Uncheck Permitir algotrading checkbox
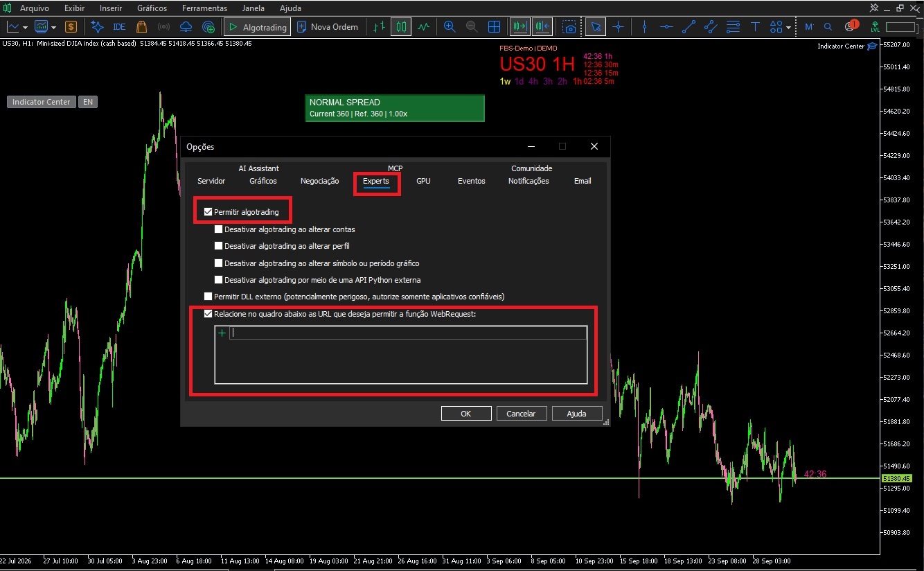Image resolution: width=924 pixels, height=571 pixels. 208,211
